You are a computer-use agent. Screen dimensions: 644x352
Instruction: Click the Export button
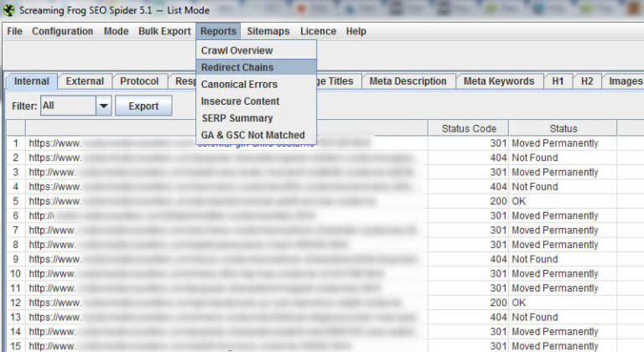(x=143, y=106)
